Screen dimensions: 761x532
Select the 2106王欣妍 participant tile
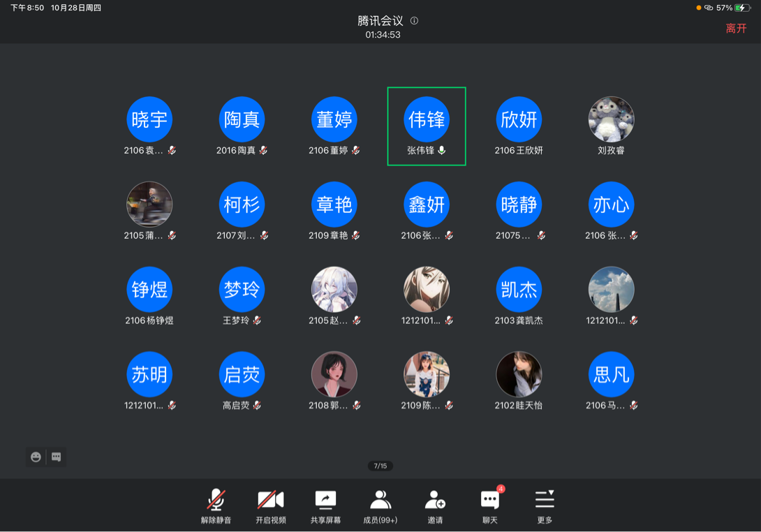519,126
